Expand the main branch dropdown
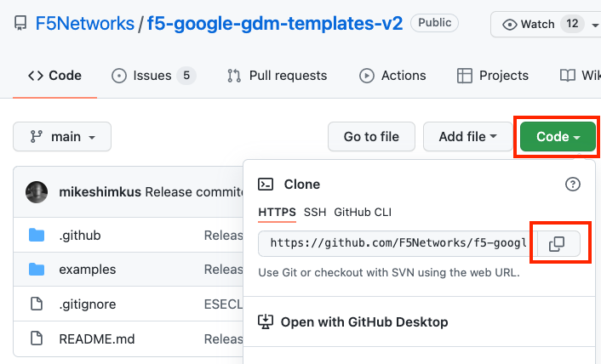 (62, 137)
